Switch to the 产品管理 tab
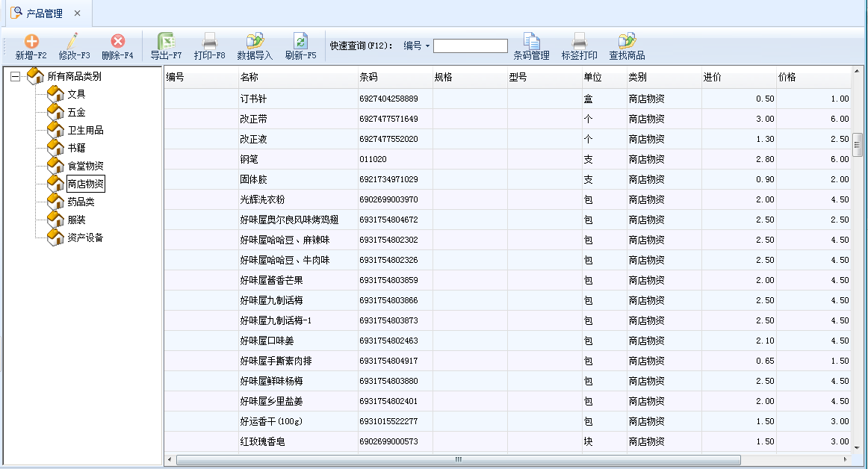This screenshot has width=868, height=469. (x=44, y=13)
